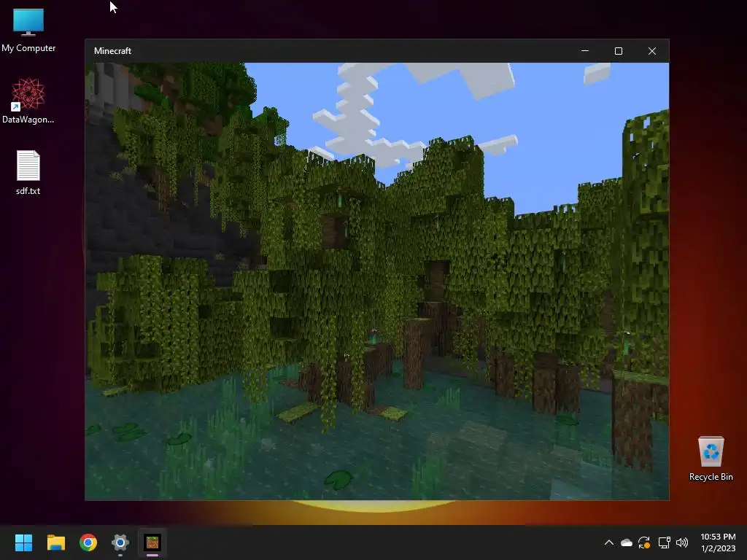Close the Minecraft window
This screenshot has width=747, height=560.
click(x=652, y=51)
